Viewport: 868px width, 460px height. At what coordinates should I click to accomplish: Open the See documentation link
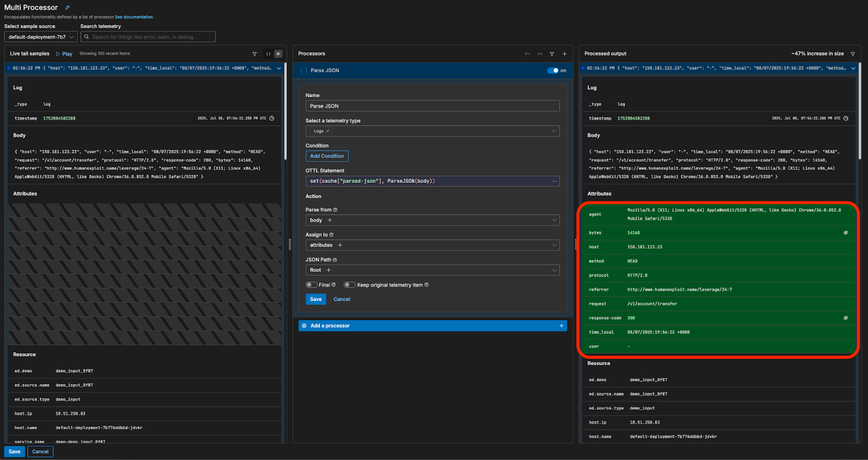[x=134, y=17]
